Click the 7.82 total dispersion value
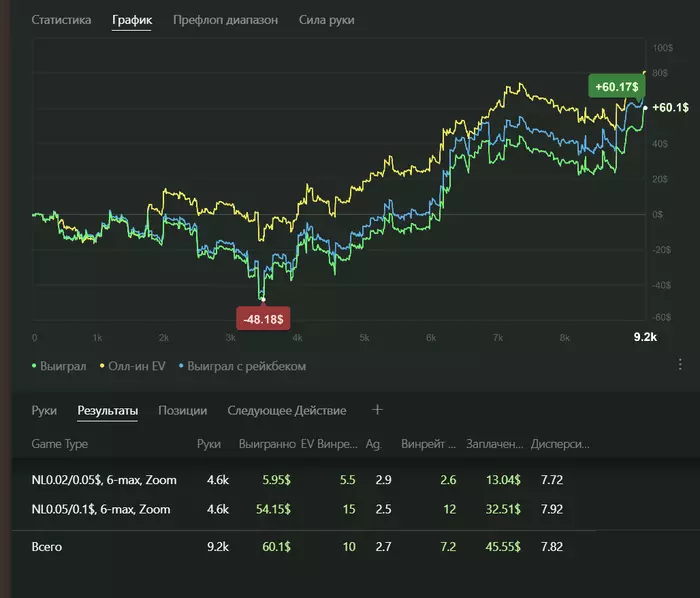The height and width of the screenshot is (598, 700). 552,547
